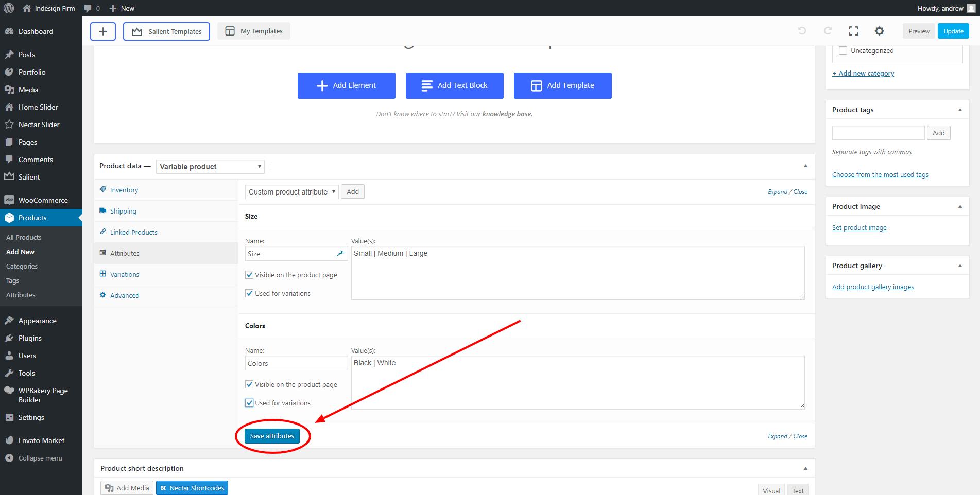Toggle Colors 'Used for variations' checkbox
Screen dimensions: 980x495
click(249, 403)
